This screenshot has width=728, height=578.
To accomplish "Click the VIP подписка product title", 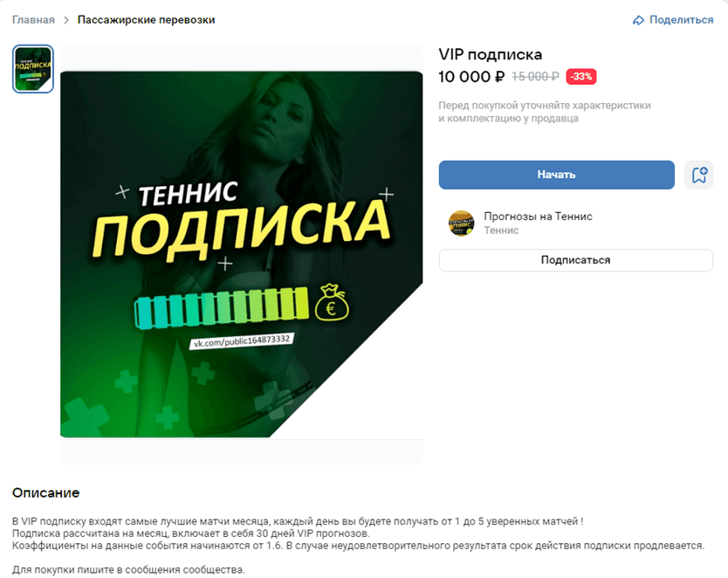I will point(491,54).
